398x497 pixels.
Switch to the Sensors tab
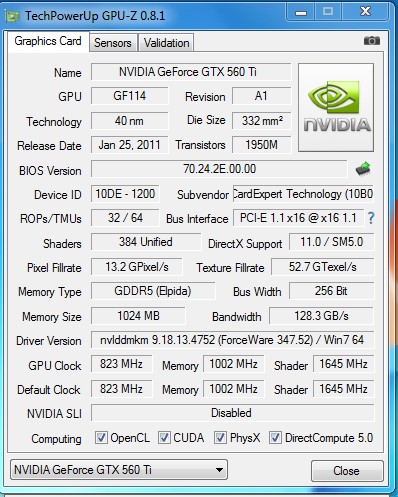113,43
